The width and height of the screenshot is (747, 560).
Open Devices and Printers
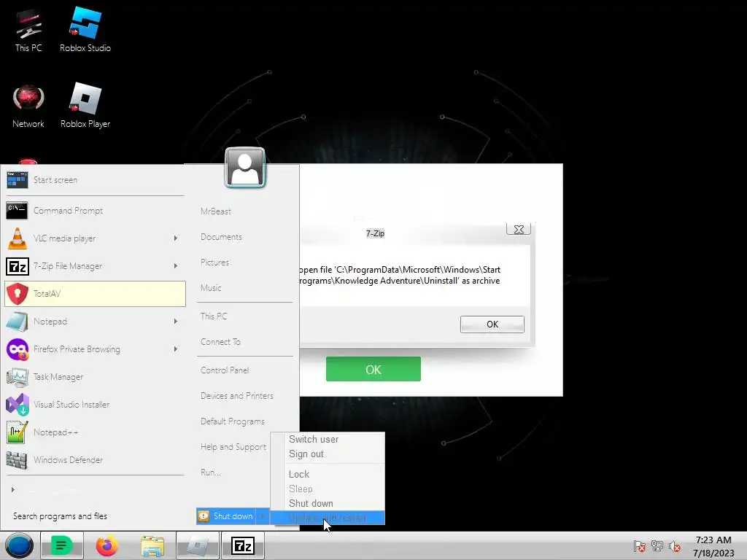[x=237, y=396]
